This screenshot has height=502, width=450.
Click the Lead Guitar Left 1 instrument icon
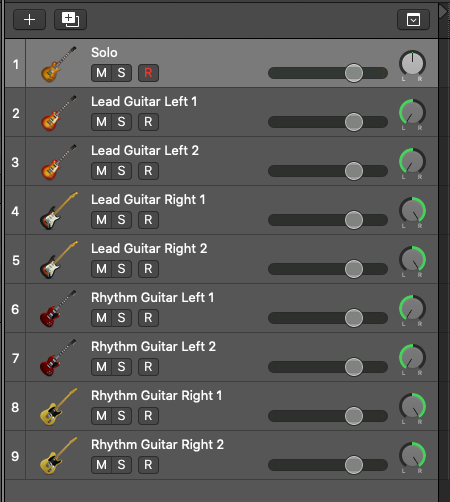pos(59,113)
